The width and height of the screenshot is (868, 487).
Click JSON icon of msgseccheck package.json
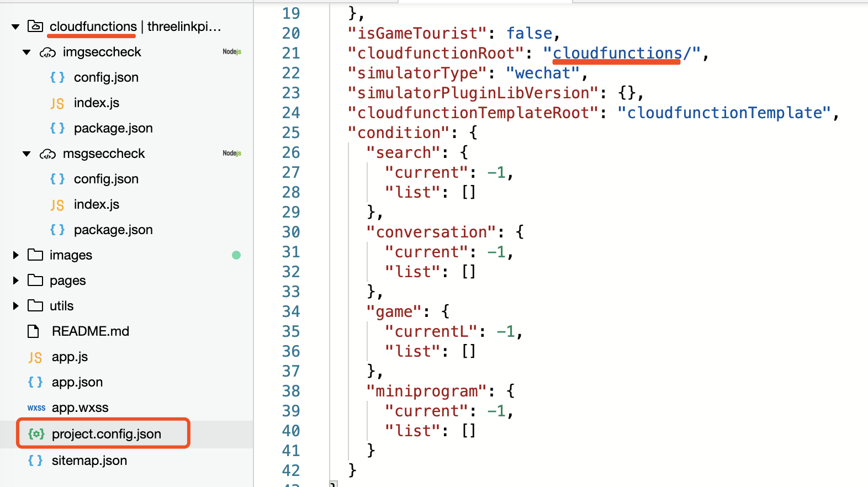(x=57, y=230)
